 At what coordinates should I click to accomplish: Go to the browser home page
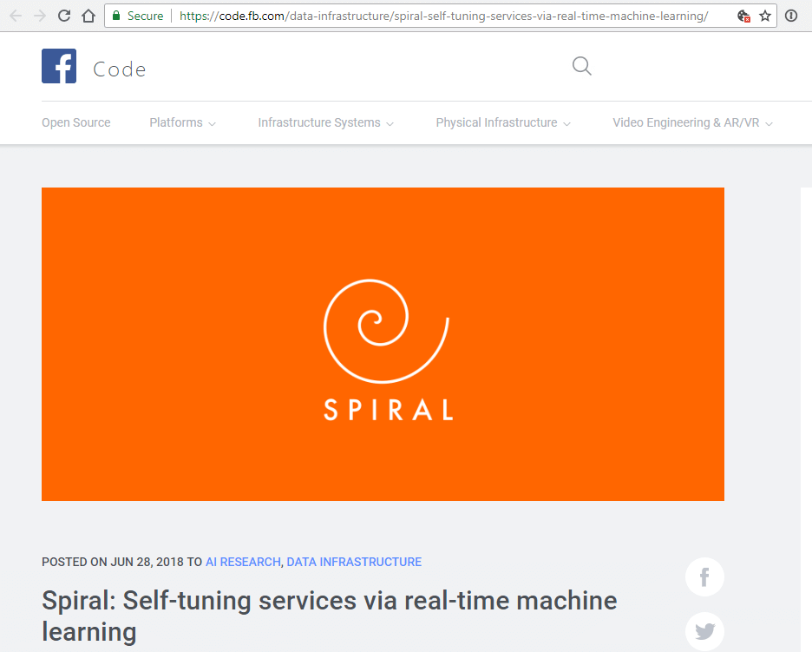[89, 15]
